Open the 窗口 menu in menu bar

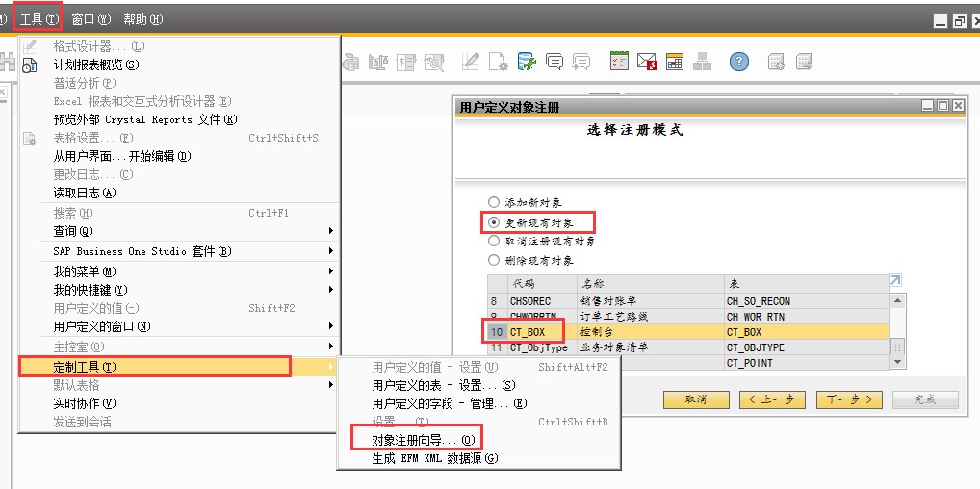click(x=91, y=19)
